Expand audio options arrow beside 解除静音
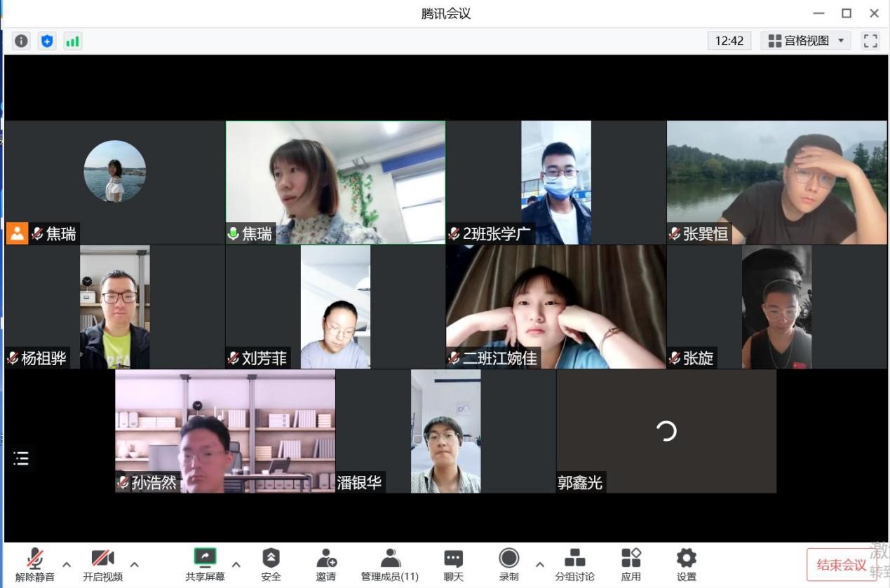The width and height of the screenshot is (890, 588). click(x=67, y=564)
